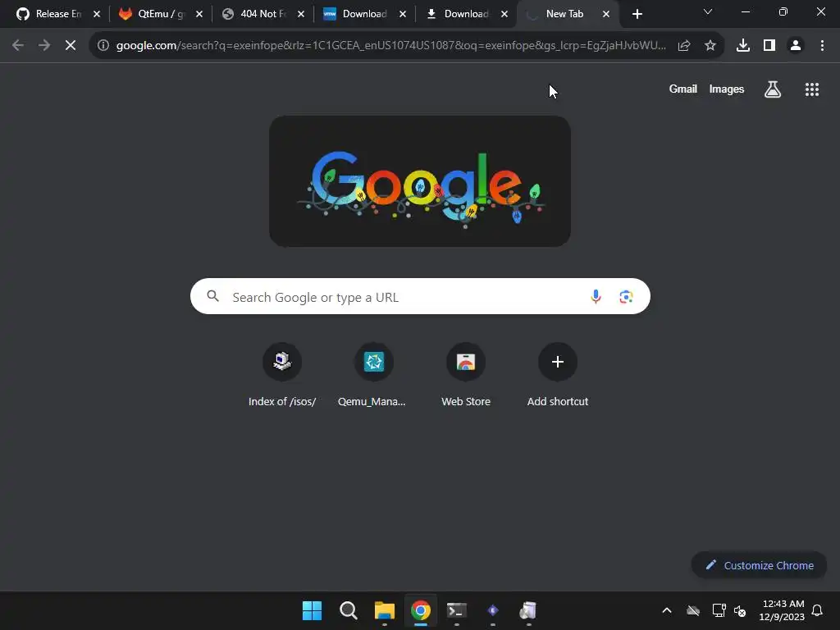The width and height of the screenshot is (840, 630).
Task: Open Qemu_Mana... shortcut
Action: 373,375
